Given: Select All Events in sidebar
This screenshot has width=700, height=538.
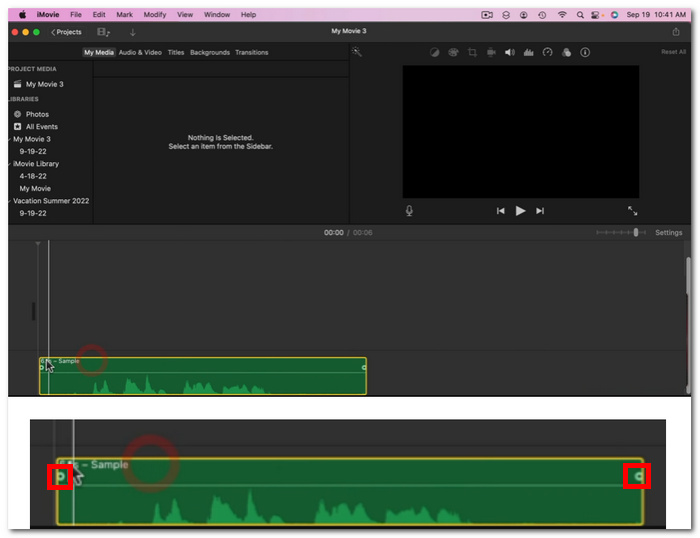Looking at the screenshot, I should pos(42,127).
